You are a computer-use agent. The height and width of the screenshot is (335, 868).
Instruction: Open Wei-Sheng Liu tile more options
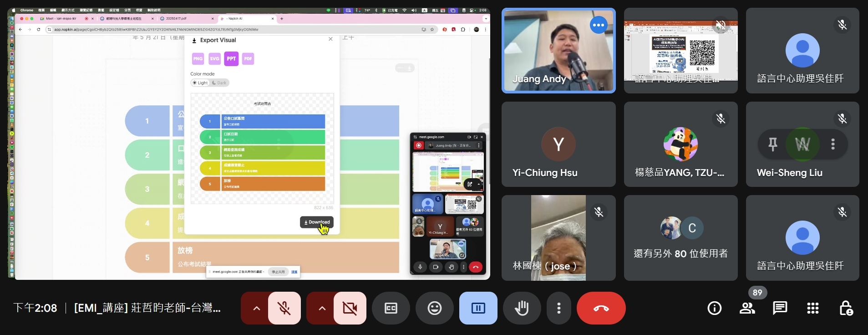tap(833, 144)
